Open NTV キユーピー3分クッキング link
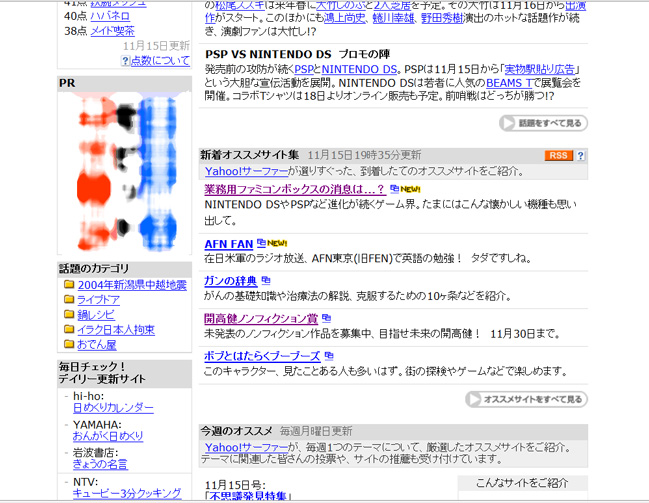Image resolution: width=649 pixels, height=503 pixels. tap(127, 493)
